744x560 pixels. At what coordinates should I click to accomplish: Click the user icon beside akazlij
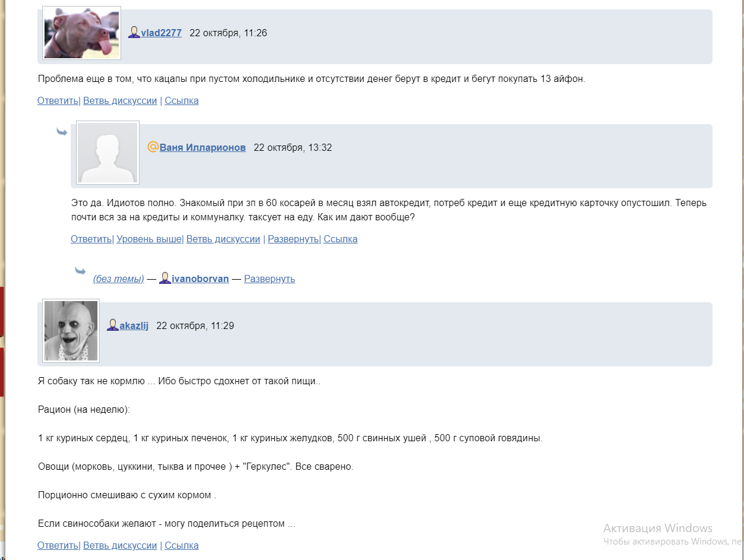pos(113,325)
